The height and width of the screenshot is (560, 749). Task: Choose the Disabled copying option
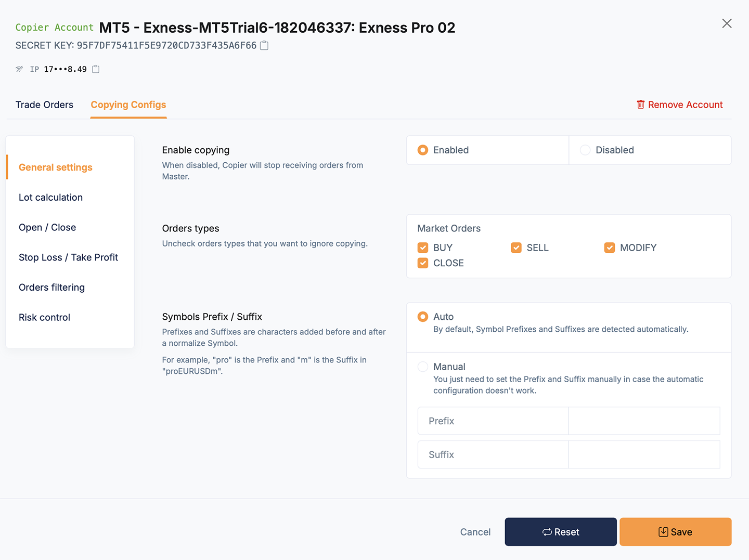(x=585, y=150)
